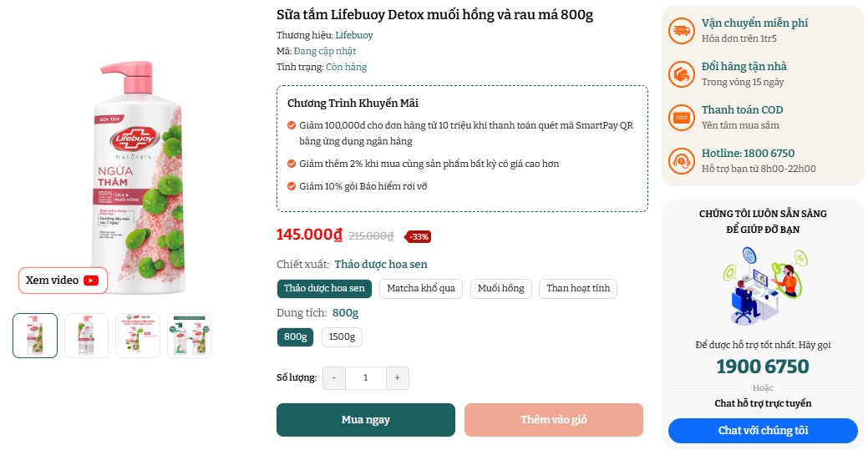The height and width of the screenshot is (455, 868).
Task: Play the product video via Xem video
Action: [63, 281]
